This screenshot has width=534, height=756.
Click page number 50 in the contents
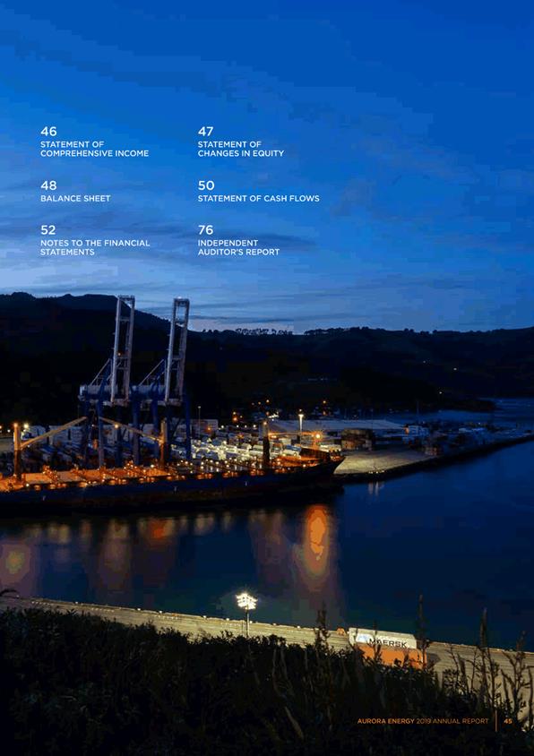(206, 185)
